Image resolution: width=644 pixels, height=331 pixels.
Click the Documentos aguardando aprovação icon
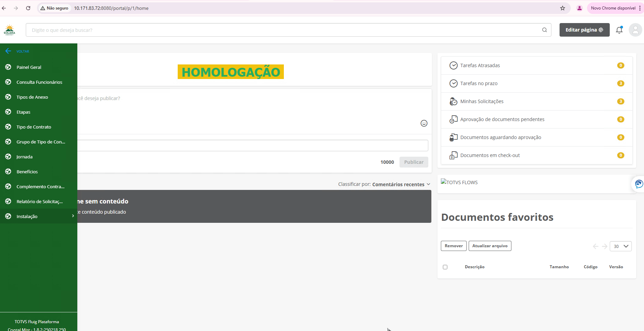pyautogui.click(x=453, y=137)
